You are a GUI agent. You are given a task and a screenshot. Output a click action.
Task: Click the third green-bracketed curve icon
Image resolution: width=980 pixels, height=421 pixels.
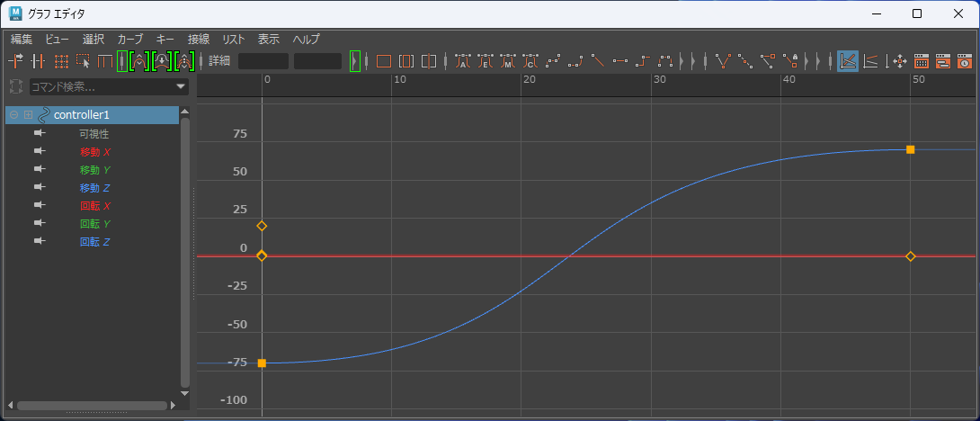pyautogui.click(x=184, y=61)
